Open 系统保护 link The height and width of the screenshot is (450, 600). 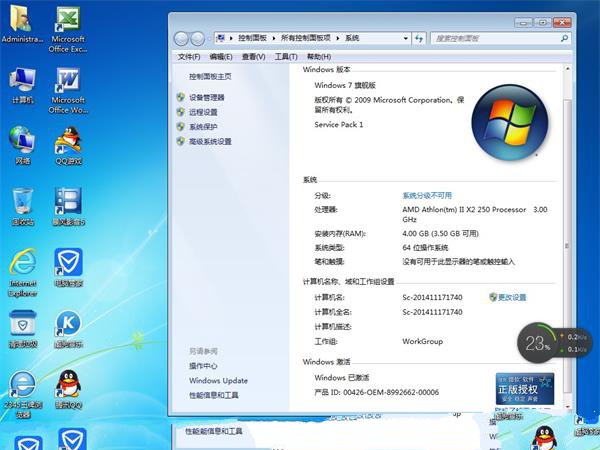pos(203,127)
